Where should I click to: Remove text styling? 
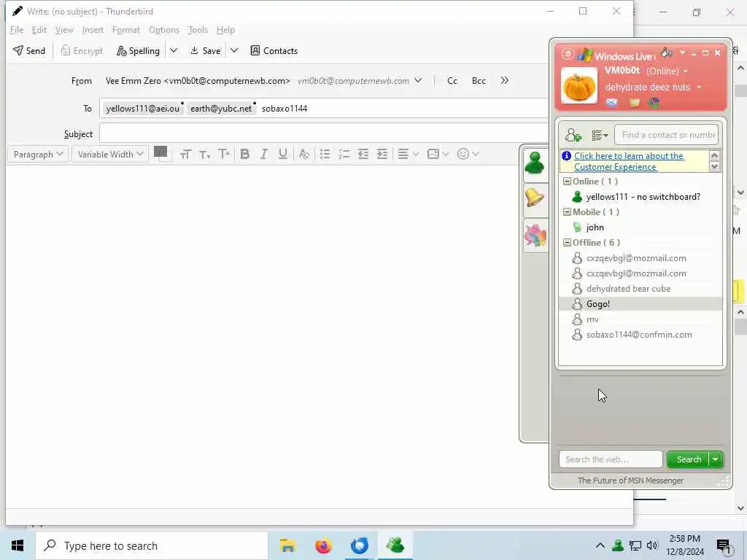303,155
